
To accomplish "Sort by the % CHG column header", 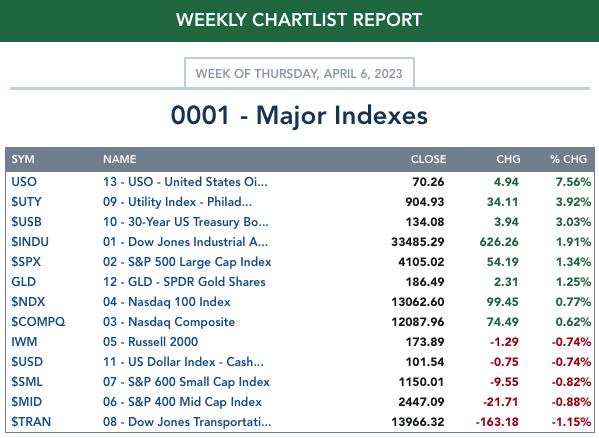I will pos(568,159).
